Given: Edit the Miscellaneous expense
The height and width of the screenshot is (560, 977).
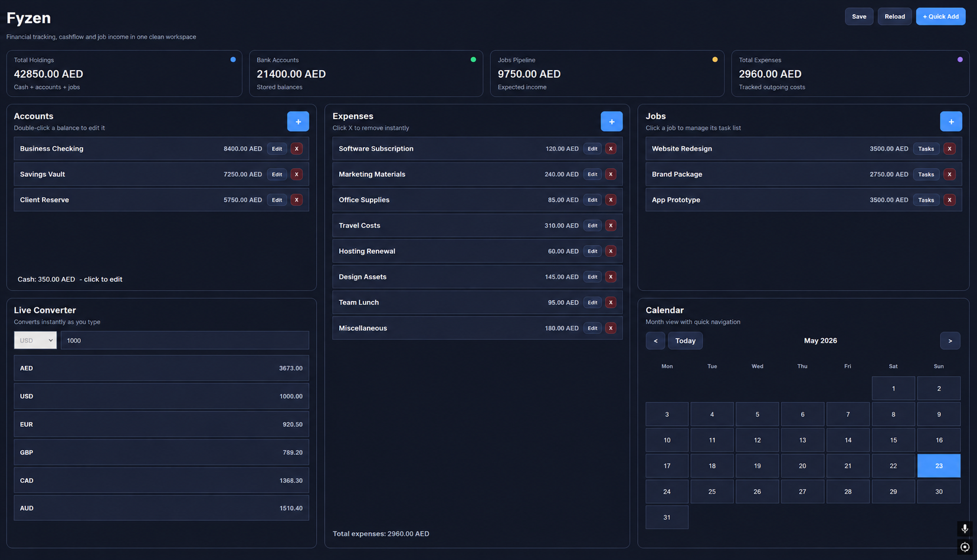Looking at the screenshot, I should pos(592,328).
